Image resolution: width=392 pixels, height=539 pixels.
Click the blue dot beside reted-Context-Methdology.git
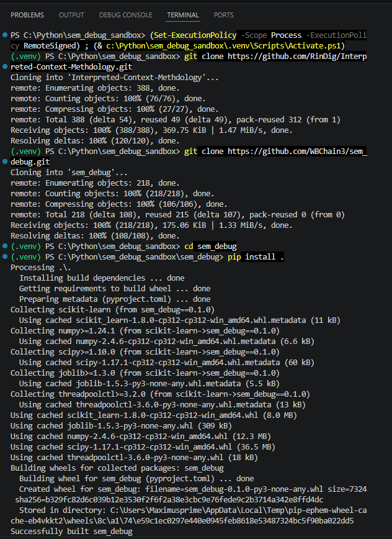[5, 66]
